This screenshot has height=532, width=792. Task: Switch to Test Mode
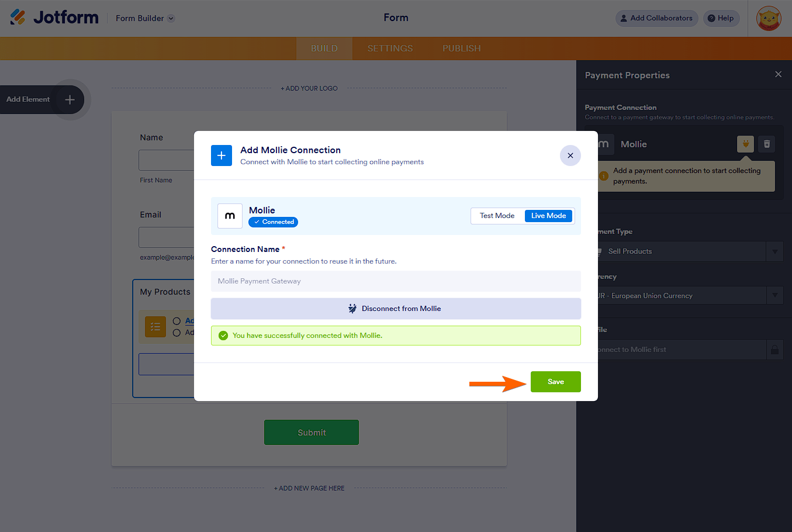coord(497,216)
